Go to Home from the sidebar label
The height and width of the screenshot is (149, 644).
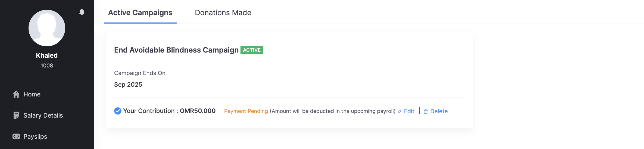click(32, 94)
